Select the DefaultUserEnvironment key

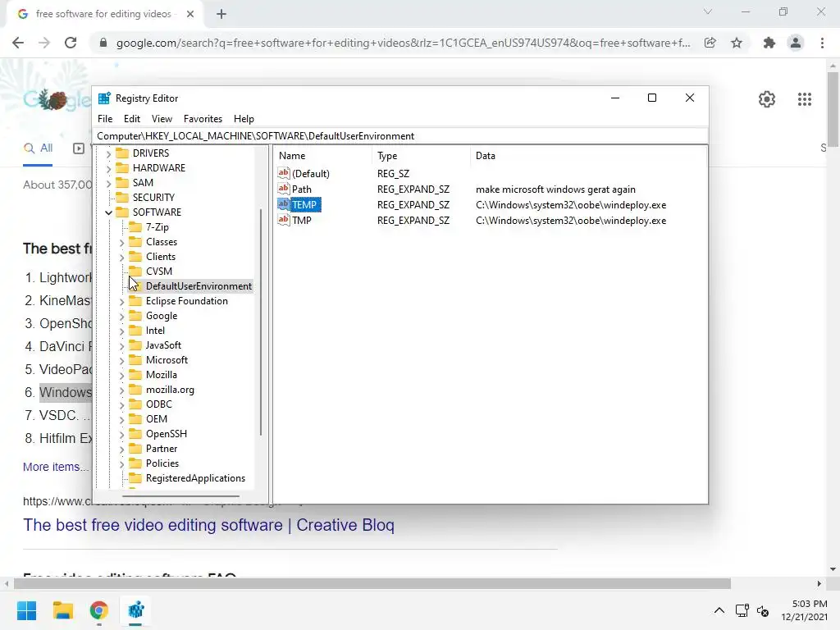pyautogui.click(x=199, y=286)
